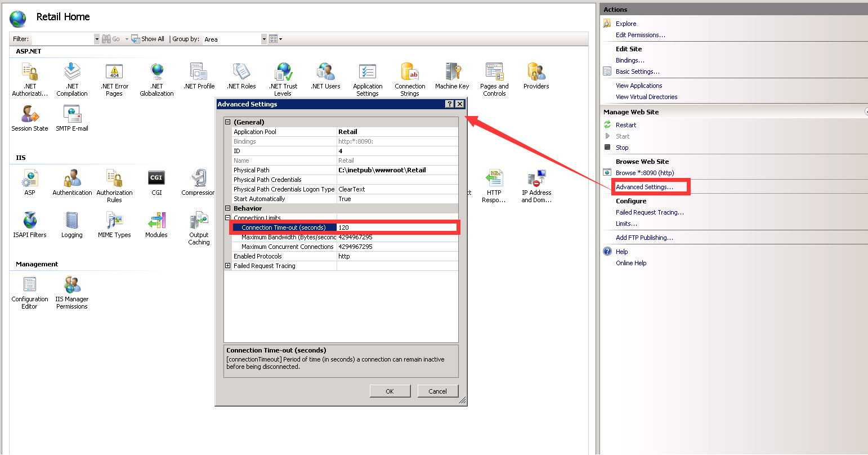Viewport: 868px width, 455px height.
Task: Open the CGI feature icon
Action: tap(156, 182)
